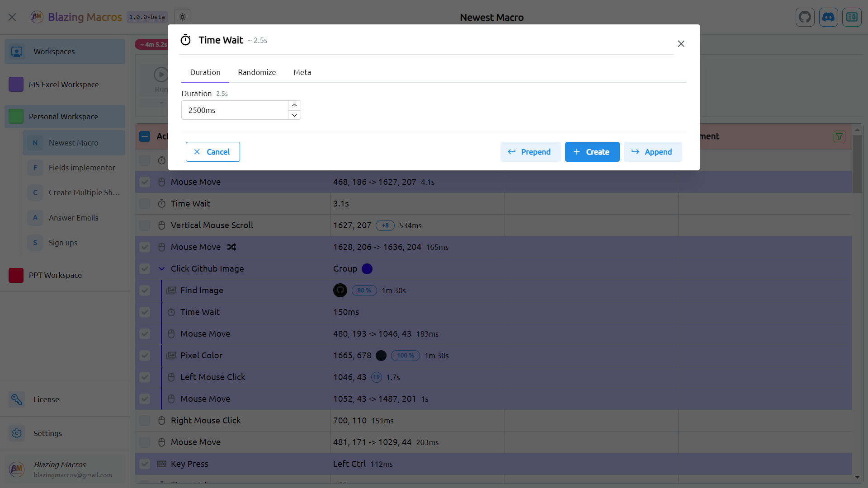Click the +8 scroll amount badge
868x488 pixels.
[x=385, y=225]
